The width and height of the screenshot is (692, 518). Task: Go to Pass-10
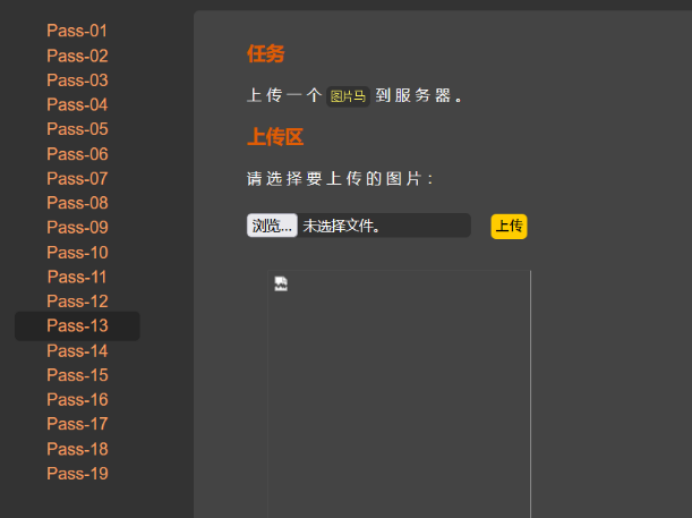(77, 252)
